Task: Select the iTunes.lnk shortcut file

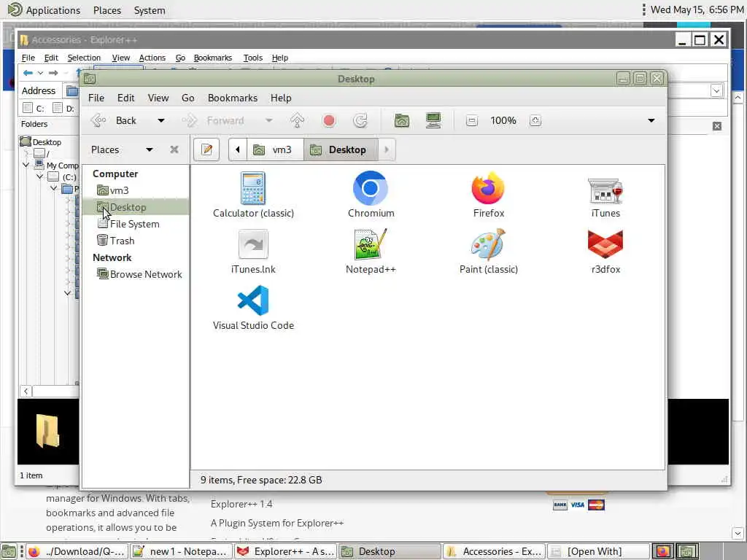Action: pyautogui.click(x=253, y=252)
